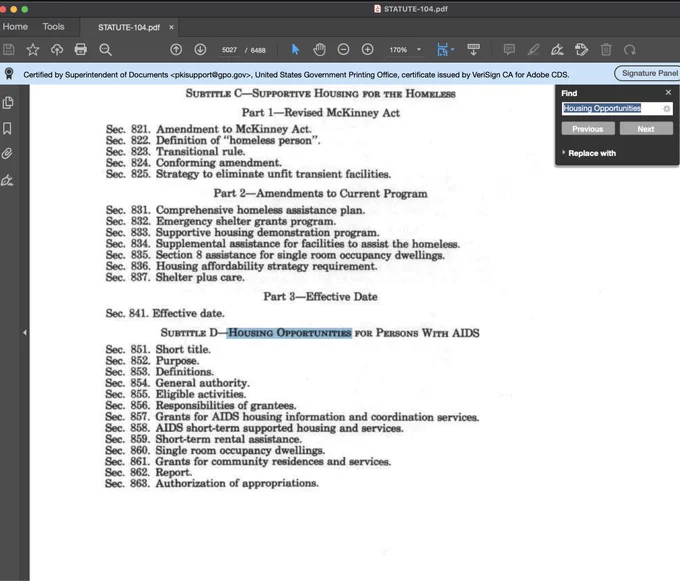Switch to the Home tab

point(15,26)
